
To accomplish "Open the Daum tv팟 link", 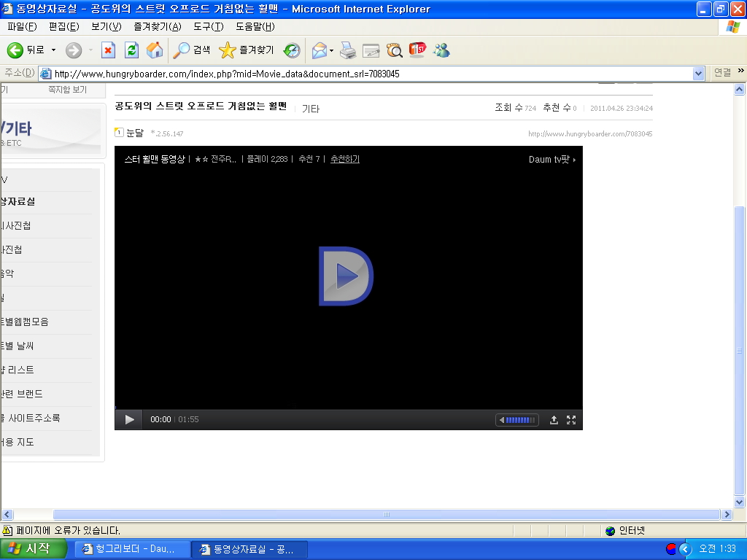I will pyautogui.click(x=552, y=160).
